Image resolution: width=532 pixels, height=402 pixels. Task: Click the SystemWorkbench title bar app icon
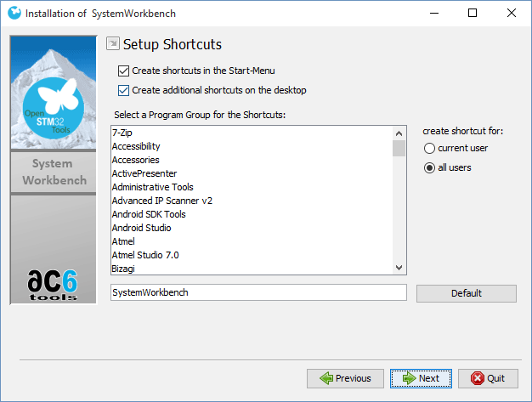tap(13, 14)
